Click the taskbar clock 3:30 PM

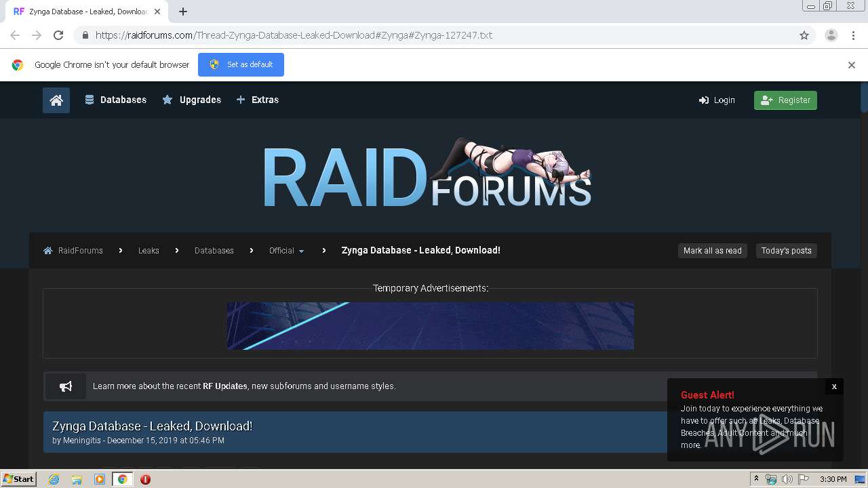point(833,479)
